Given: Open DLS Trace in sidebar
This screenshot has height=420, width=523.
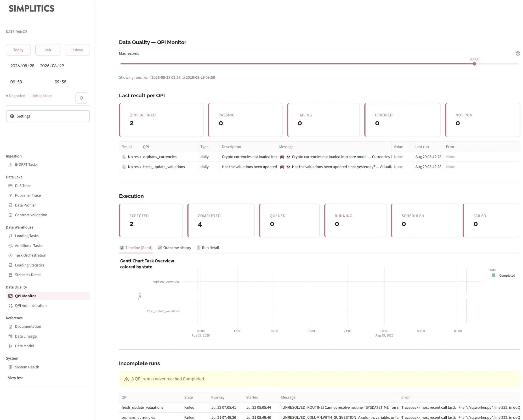Looking at the screenshot, I should click(x=23, y=186).
